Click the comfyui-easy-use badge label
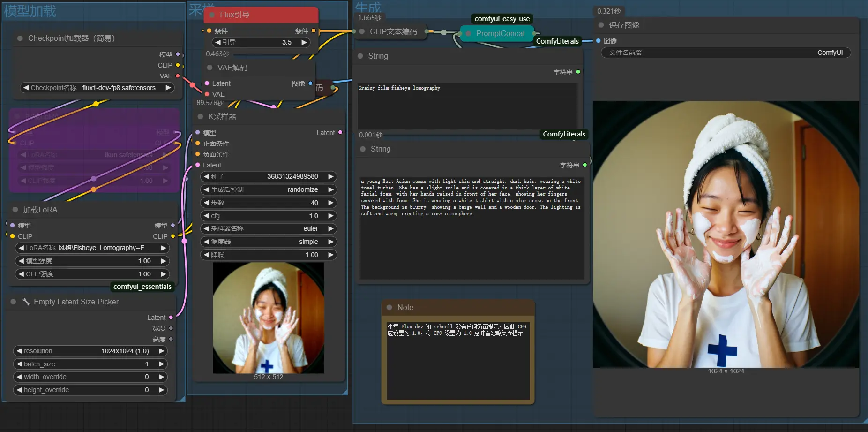This screenshot has height=432, width=868. point(502,19)
